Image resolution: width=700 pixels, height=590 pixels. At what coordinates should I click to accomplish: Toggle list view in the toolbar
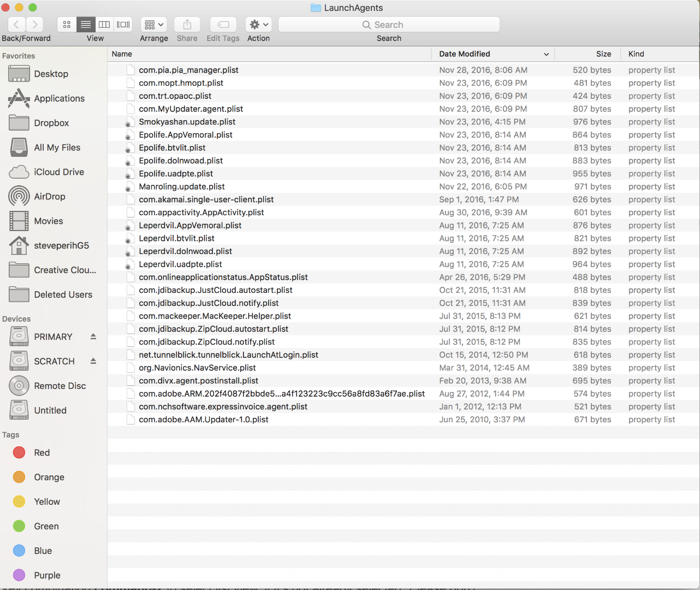pyautogui.click(x=85, y=24)
